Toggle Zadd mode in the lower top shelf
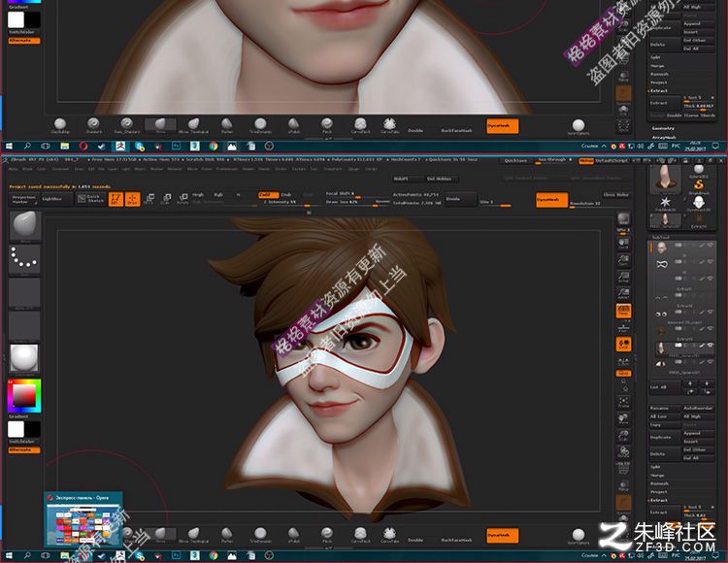This screenshot has height=563, width=728. [x=268, y=195]
